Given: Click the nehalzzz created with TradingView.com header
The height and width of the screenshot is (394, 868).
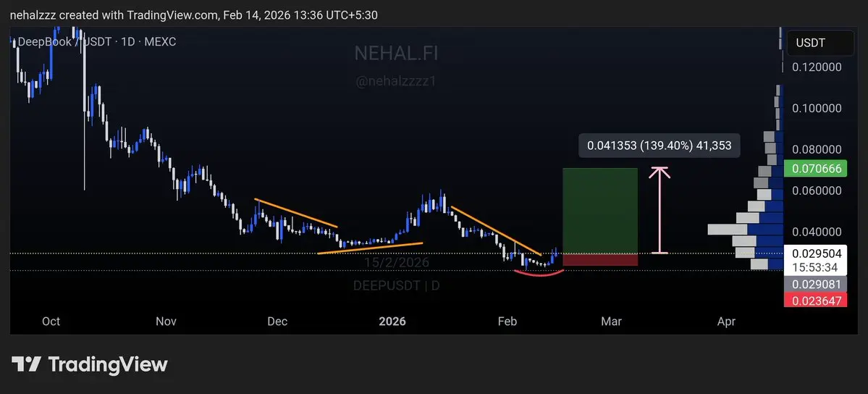Looking at the screenshot, I should [194, 15].
